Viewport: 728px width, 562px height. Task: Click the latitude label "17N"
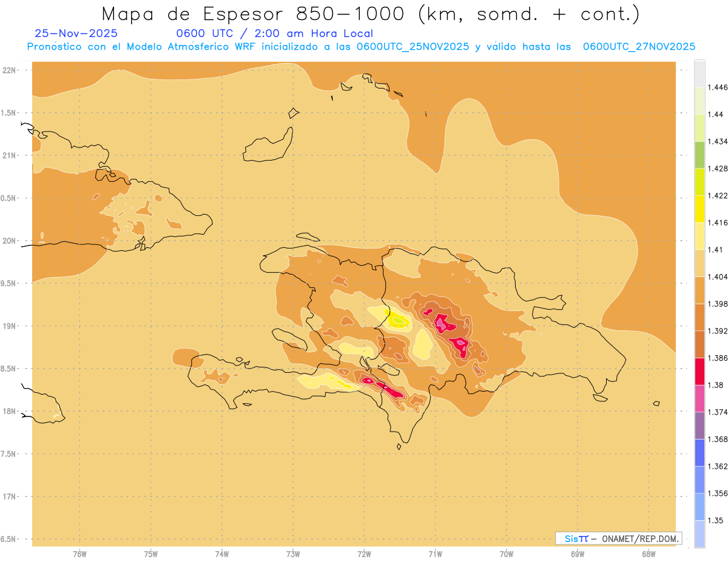[x=9, y=497]
